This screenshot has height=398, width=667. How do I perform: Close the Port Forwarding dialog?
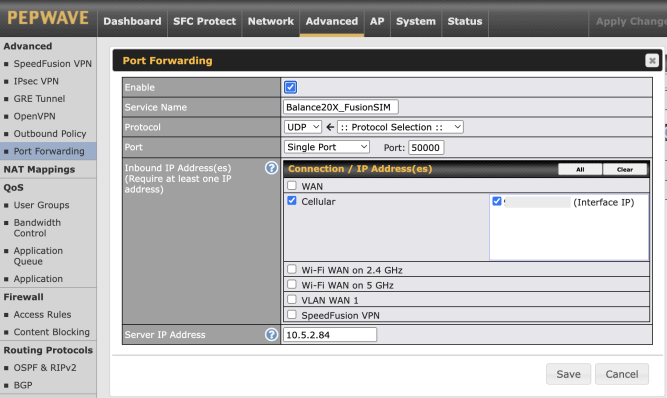point(652,60)
